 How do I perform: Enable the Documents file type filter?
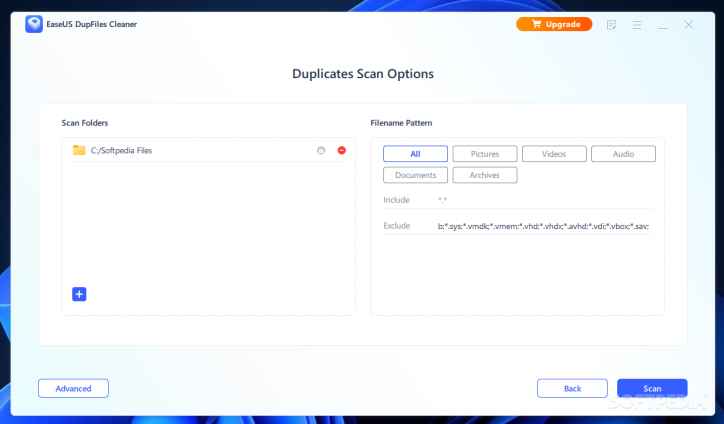point(415,175)
